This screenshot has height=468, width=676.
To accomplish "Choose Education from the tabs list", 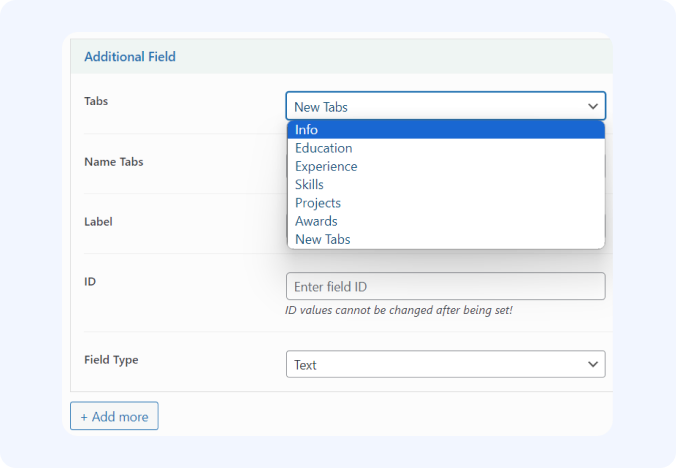I will (446, 148).
